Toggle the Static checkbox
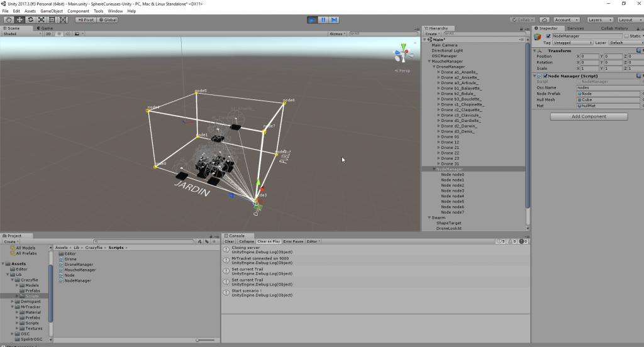The image size is (644, 347). tap(626, 36)
